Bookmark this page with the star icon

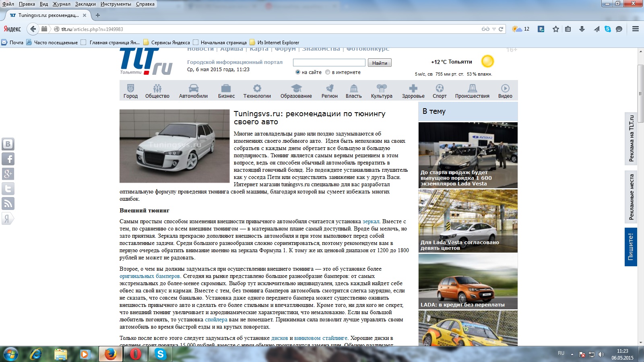[556, 29]
